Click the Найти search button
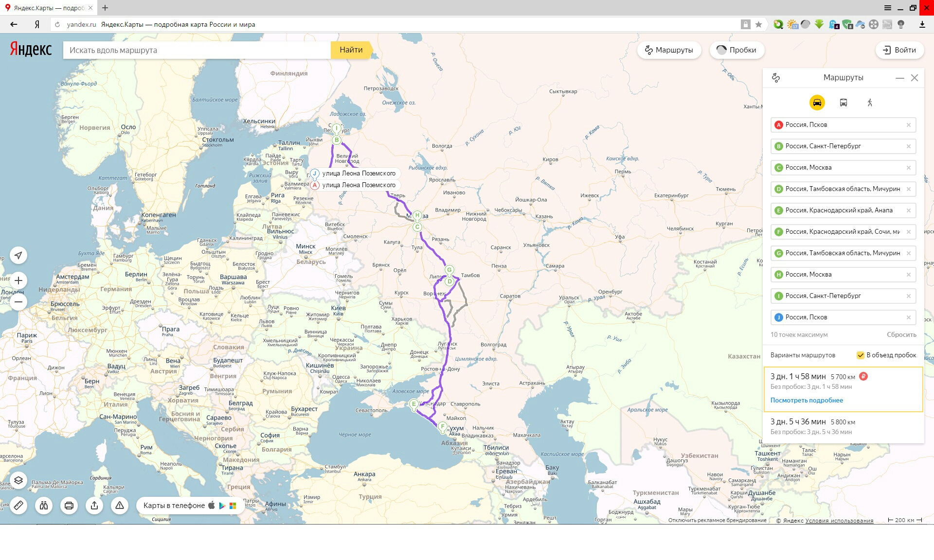This screenshot has height=560, width=934. [x=351, y=50]
